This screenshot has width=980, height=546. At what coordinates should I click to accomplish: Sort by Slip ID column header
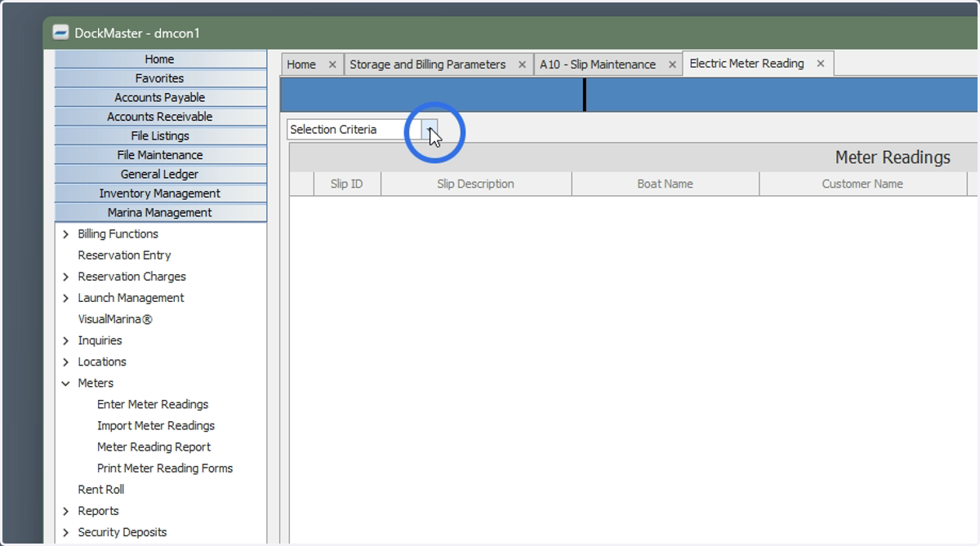347,184
